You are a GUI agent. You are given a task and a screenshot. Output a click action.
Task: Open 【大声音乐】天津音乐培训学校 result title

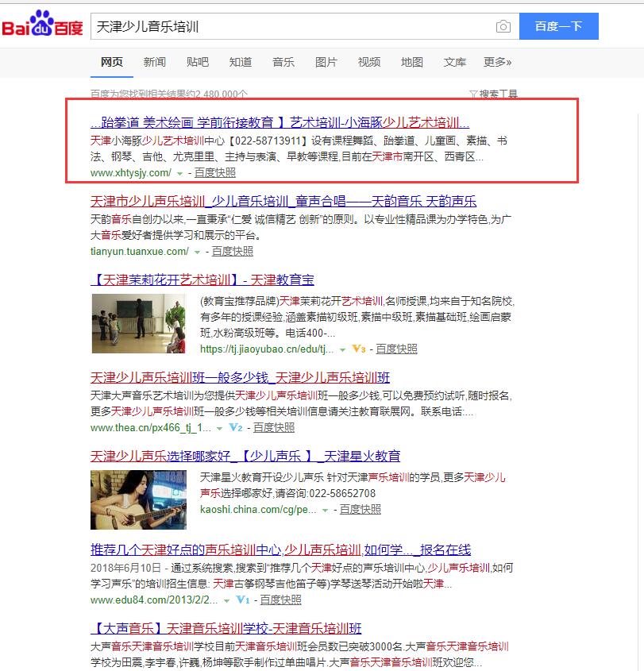tap(226, 628)
